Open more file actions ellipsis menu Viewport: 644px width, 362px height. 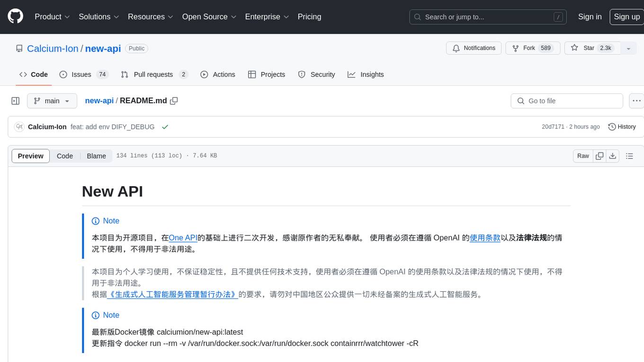tap(636, 101)
